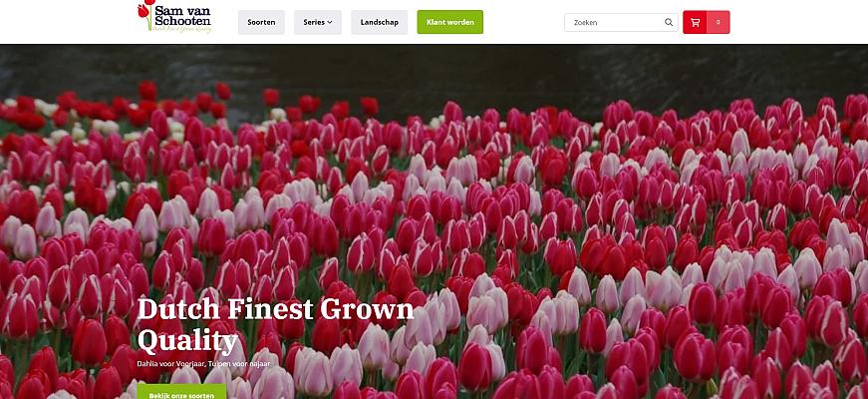The width and height of the screenshot is (868, 399).
Task: Open the Series menu
Action: coord(318,22)
